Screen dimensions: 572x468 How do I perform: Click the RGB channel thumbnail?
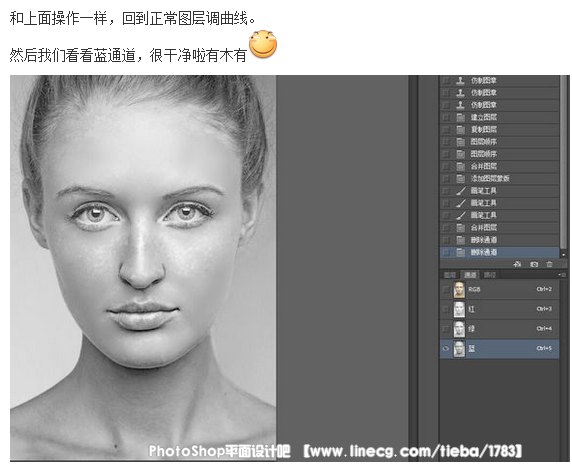tap(459, 290)
